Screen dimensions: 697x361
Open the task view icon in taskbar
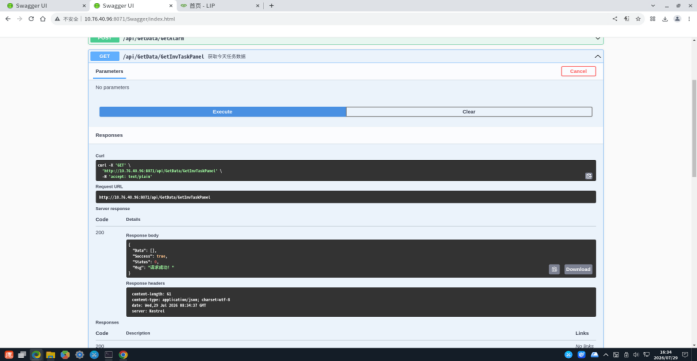pos(22,354)
